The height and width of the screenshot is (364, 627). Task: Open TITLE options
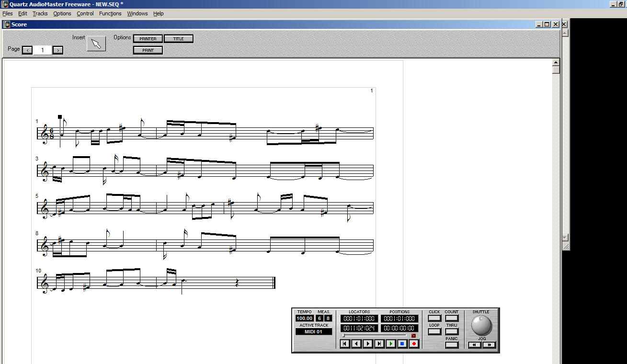coord(178,39)
